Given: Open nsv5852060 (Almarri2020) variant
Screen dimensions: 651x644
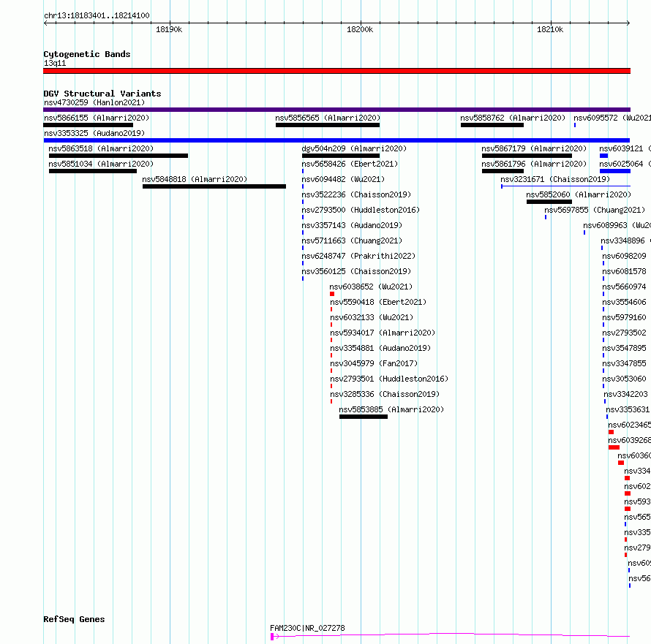Looking at the screenshot, I should pos(579,194).
